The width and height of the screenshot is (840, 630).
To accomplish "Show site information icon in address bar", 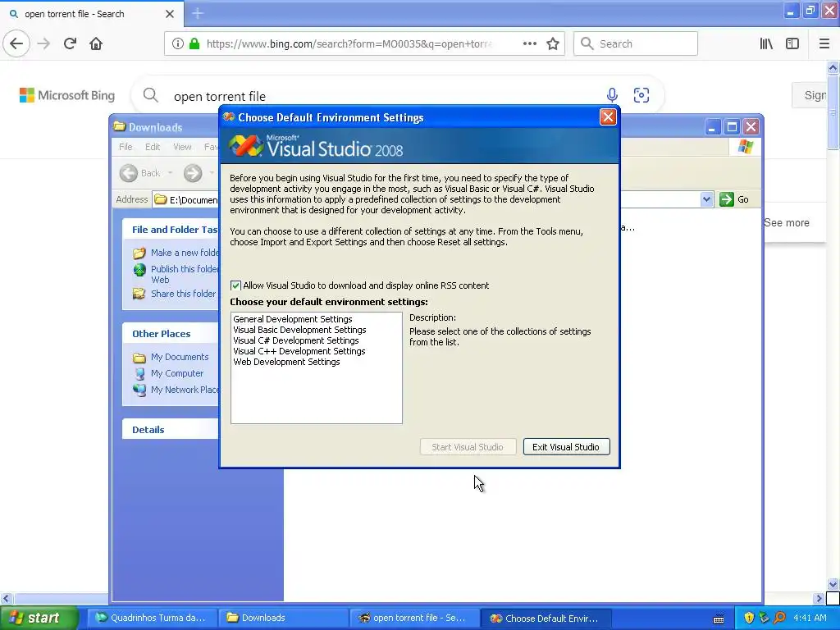I will coord(178,44).
